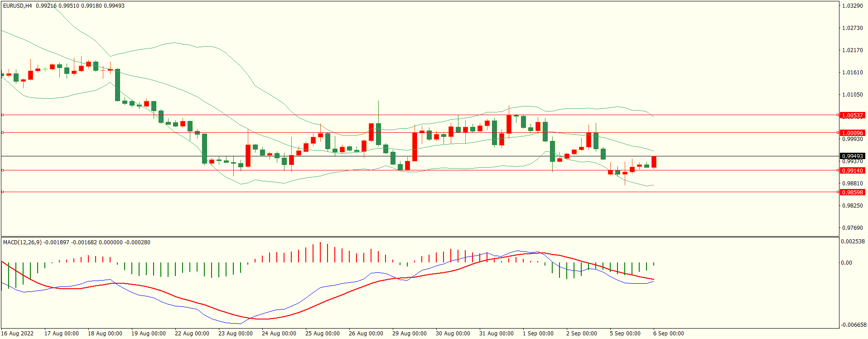Click the 1.01610 price axis label
The height and width of the screenshot is (339, 868).
tap(852, 73)
